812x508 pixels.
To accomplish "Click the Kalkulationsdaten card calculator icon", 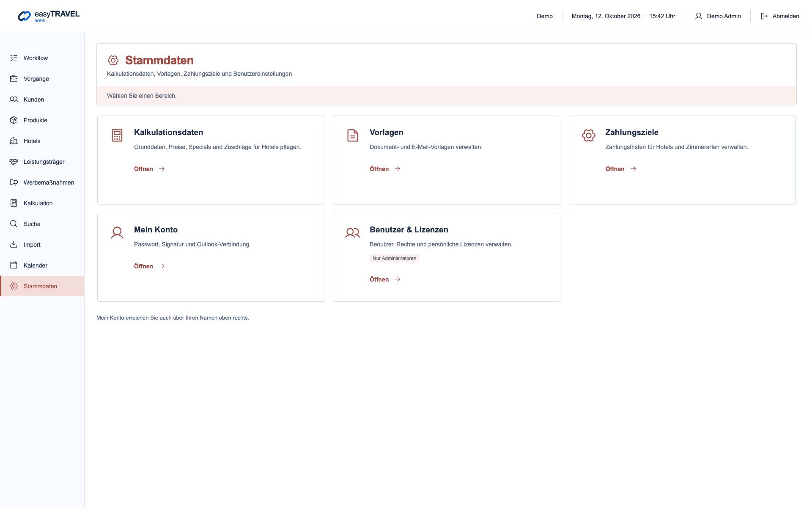I will [117, 135].
